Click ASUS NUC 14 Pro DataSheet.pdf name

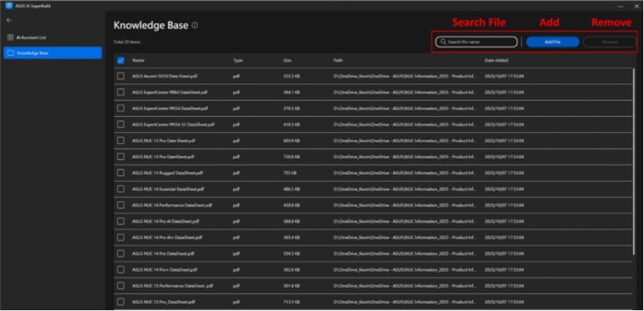[x=163, y=254]
